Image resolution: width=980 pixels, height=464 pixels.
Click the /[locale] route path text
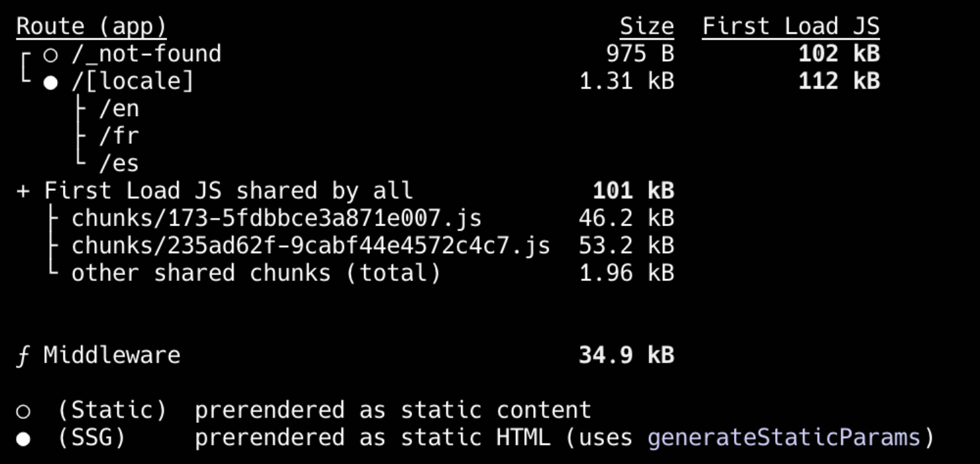(x=133, y=82)
